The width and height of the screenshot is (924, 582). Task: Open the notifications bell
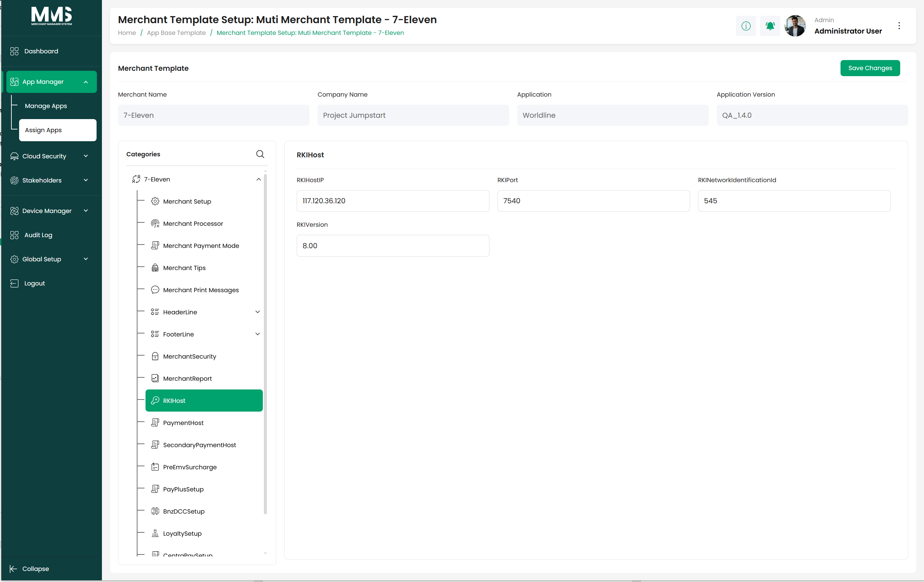770,26
